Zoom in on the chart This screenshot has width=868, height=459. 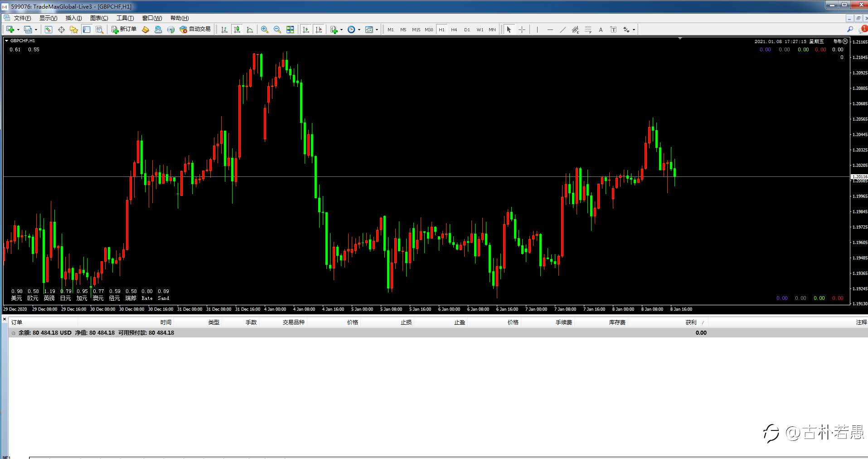265,29
